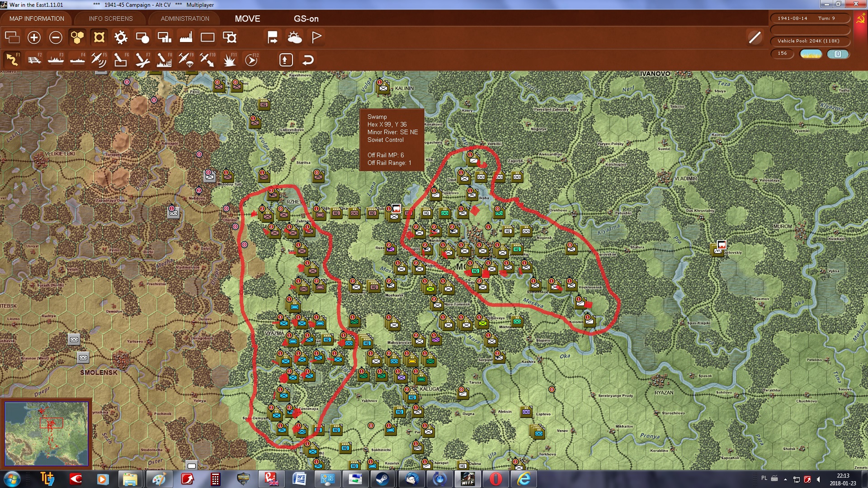This screenshot has height=488, width=868.
Task: Click the minimap in the corner
Action: 47,434
